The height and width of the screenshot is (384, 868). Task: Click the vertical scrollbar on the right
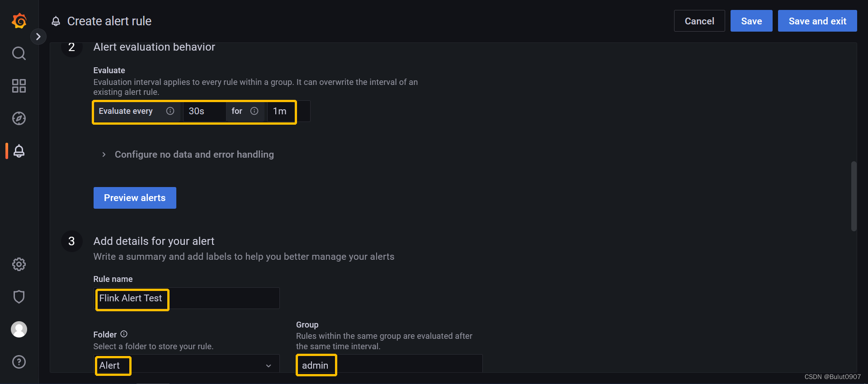tap(854, 196)
